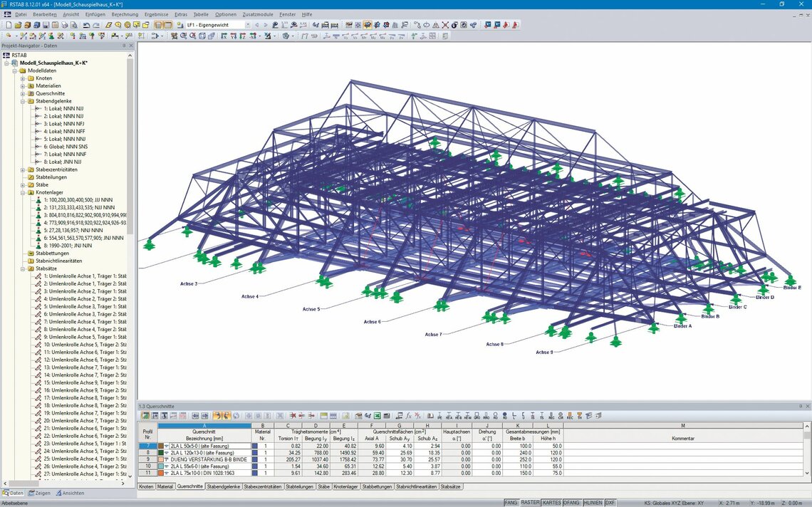The image size is (812, 507).
Task: Switch to the Material table tab
Action: coord(165,487)
